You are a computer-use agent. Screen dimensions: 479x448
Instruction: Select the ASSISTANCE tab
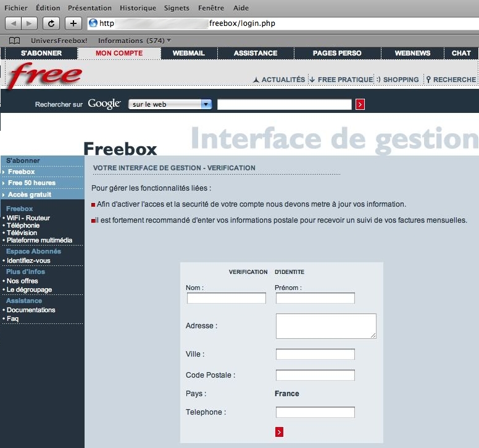click(x=255, y=53)
